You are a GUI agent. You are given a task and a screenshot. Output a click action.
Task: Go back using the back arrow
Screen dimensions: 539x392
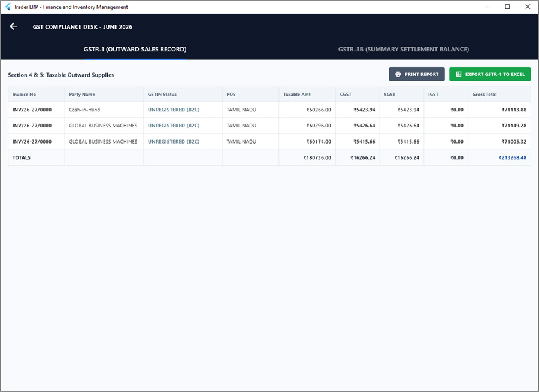[13, 26]
